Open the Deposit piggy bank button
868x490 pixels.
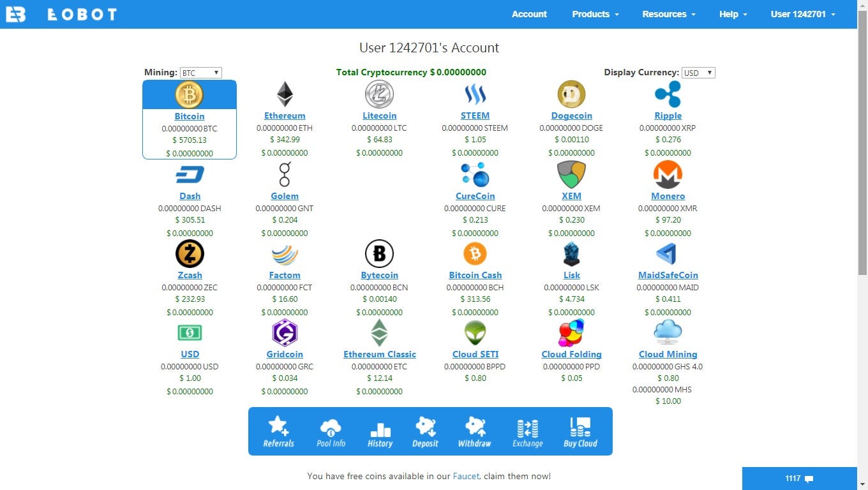426,432
